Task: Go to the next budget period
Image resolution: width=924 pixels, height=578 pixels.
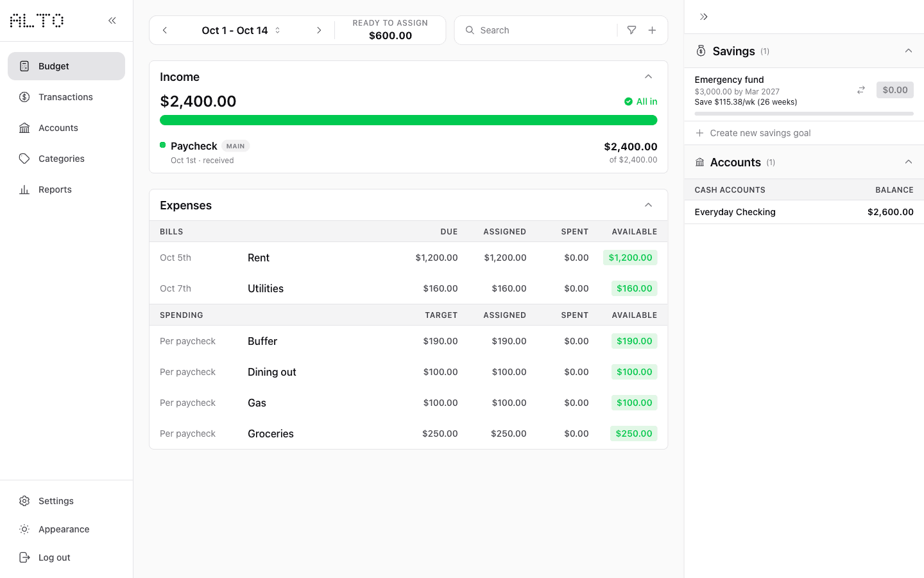Action: [x=319, y=30]
